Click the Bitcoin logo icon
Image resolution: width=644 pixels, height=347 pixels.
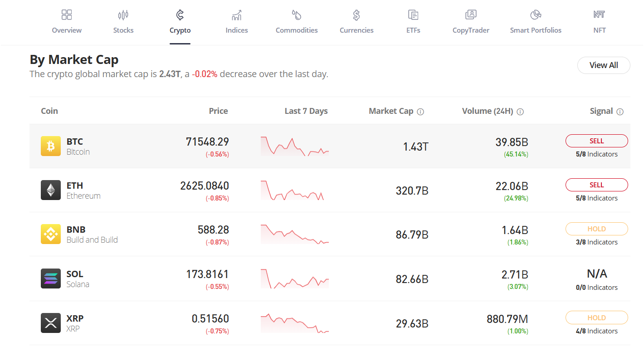coord(51,146)
